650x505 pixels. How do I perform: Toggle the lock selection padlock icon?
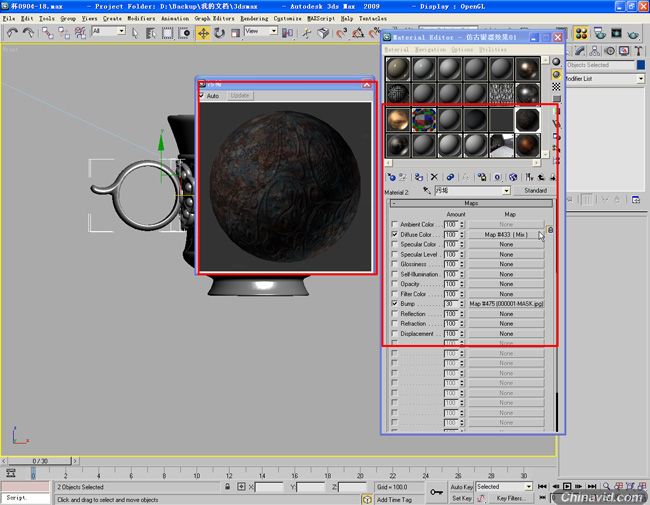[x=227, y=486]
